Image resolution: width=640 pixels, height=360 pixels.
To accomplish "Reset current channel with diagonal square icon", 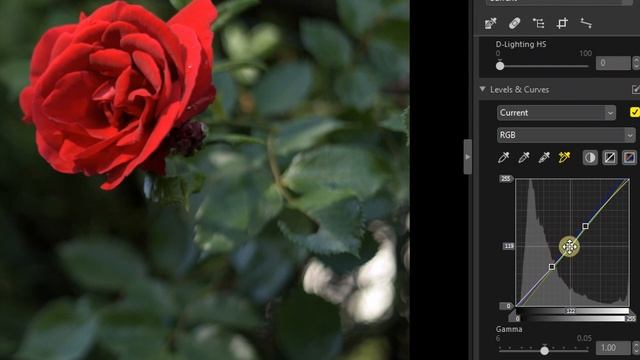I will (x=609, y=158).
